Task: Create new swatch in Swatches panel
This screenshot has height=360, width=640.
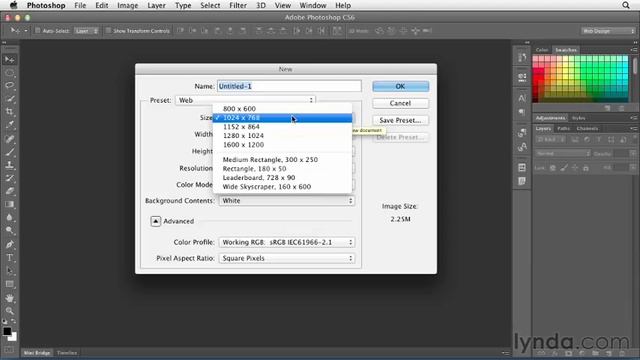Action: pos(608,108)
